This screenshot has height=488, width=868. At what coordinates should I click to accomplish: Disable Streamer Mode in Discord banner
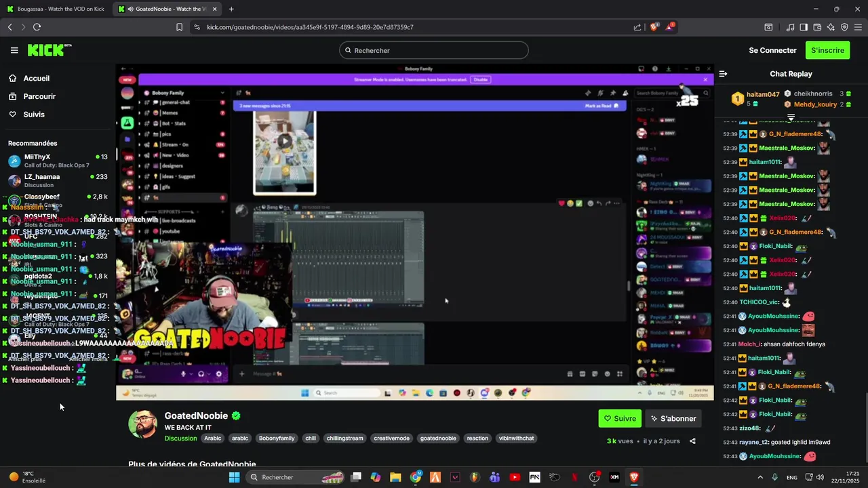click(x=481, y=79)
